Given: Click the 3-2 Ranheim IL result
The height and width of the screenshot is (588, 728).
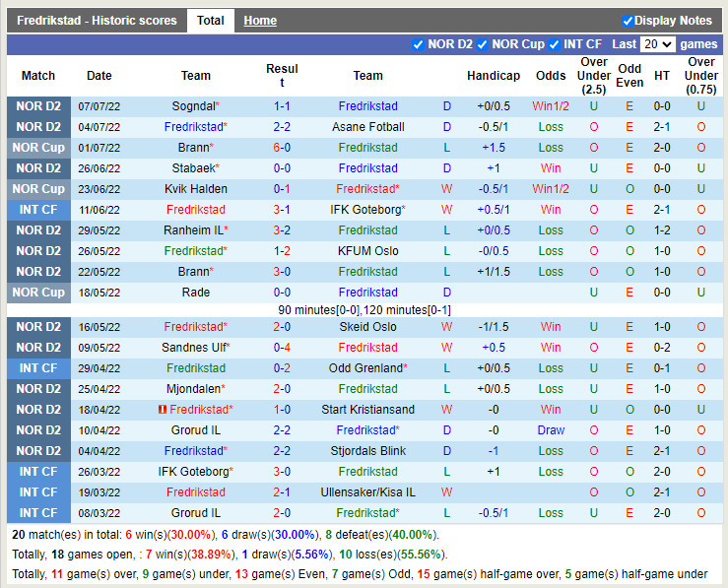Looking at the screenshot, I should point(282,230).
